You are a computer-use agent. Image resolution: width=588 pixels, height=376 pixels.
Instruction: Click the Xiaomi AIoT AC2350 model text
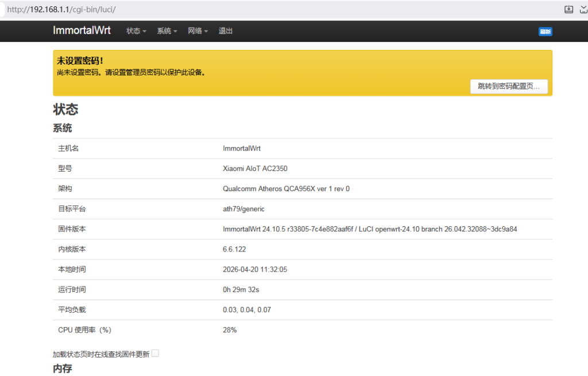coord(253,168)
